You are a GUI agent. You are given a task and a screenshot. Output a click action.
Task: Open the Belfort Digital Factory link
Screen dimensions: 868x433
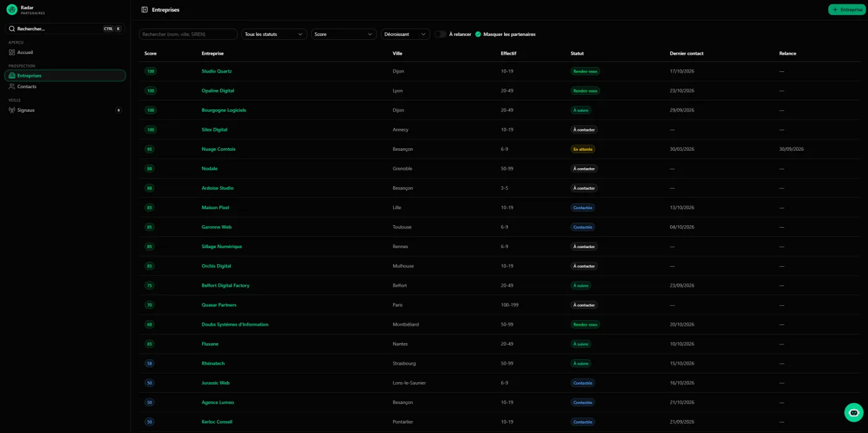226,285
